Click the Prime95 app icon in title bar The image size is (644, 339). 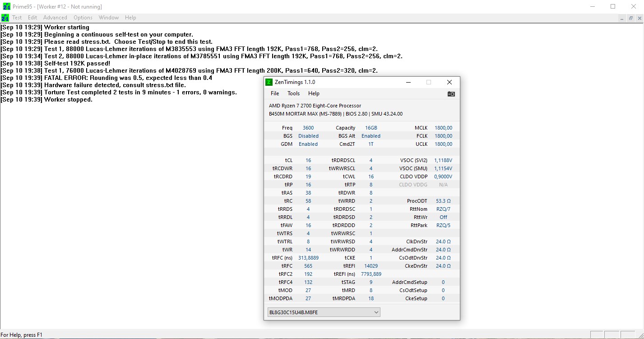tap(6, 6)
